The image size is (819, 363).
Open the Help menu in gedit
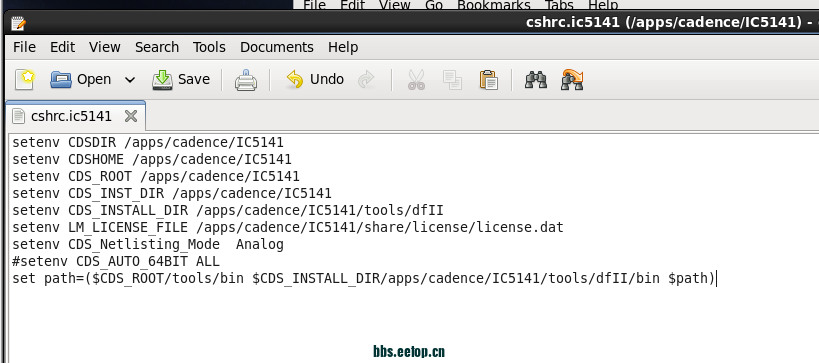pyautogui.click(x=343, y=47)
